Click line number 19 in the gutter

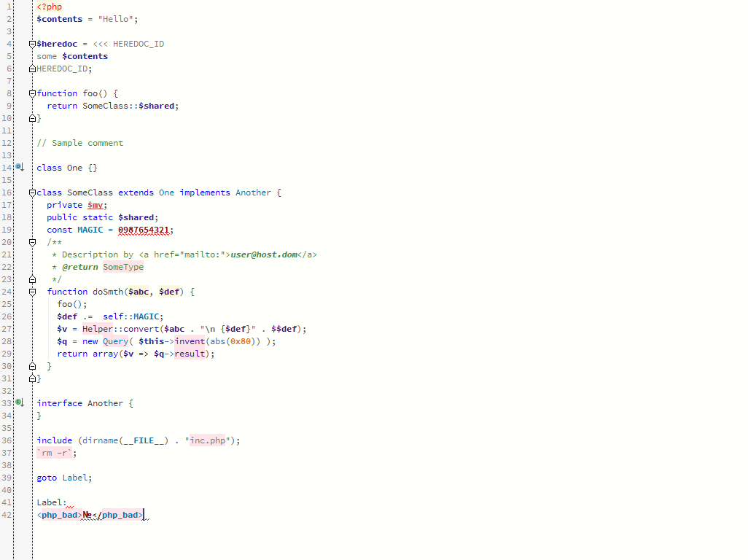[x=7, y=229]
